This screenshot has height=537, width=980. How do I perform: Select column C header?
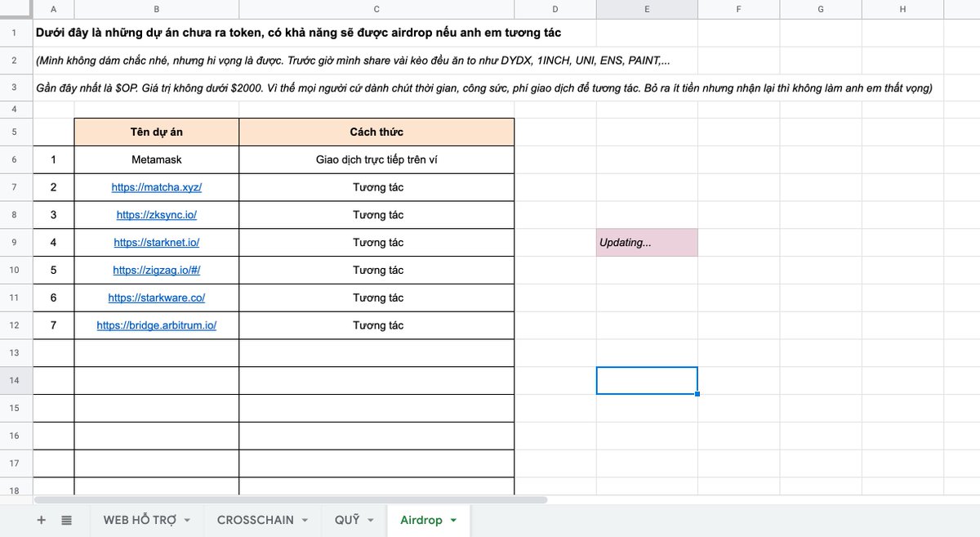tap(376, 9)
